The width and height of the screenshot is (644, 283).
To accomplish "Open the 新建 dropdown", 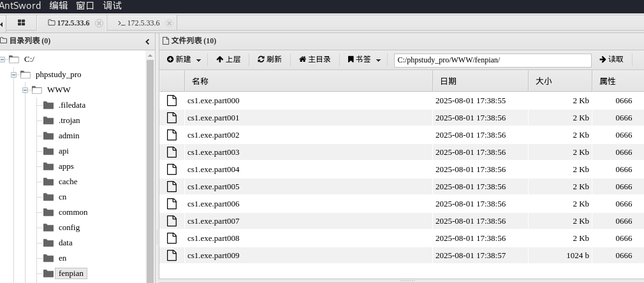I will [184, 59].
